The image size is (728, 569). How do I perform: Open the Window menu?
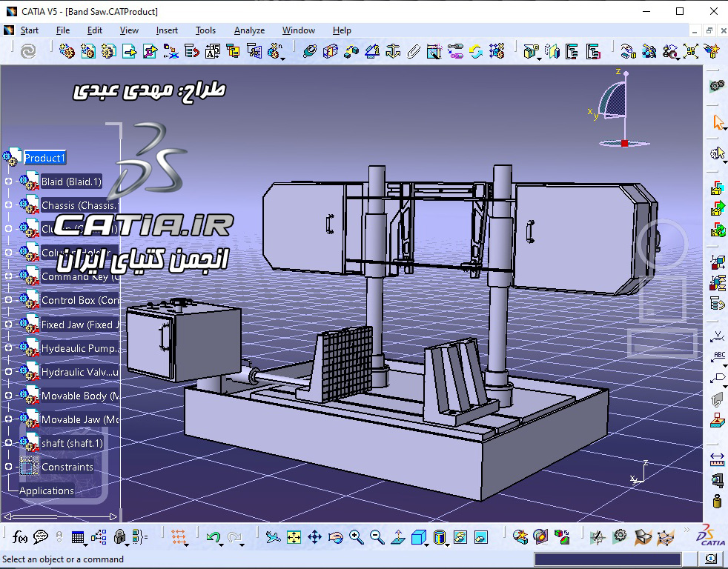(299, 30)
